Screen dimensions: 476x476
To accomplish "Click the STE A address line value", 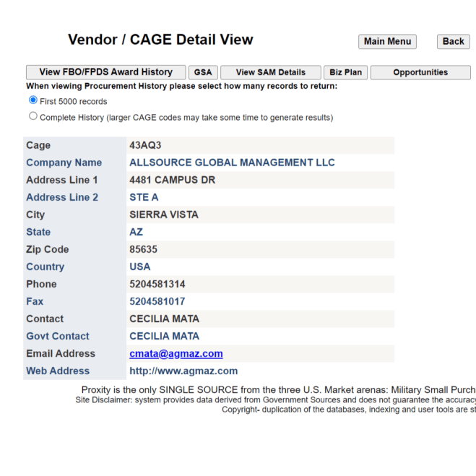I will coord(144,197).
